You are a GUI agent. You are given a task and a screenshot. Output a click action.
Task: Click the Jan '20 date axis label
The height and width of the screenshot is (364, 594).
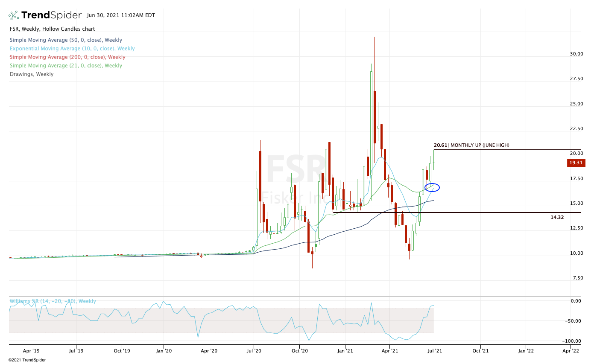click(164, 351)
